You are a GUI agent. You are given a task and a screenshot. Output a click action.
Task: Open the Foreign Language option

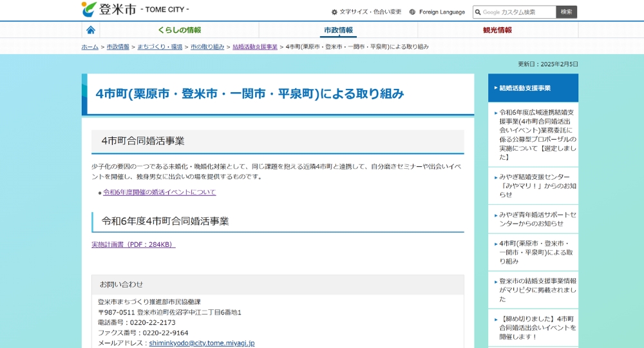[x=437, y=12]
